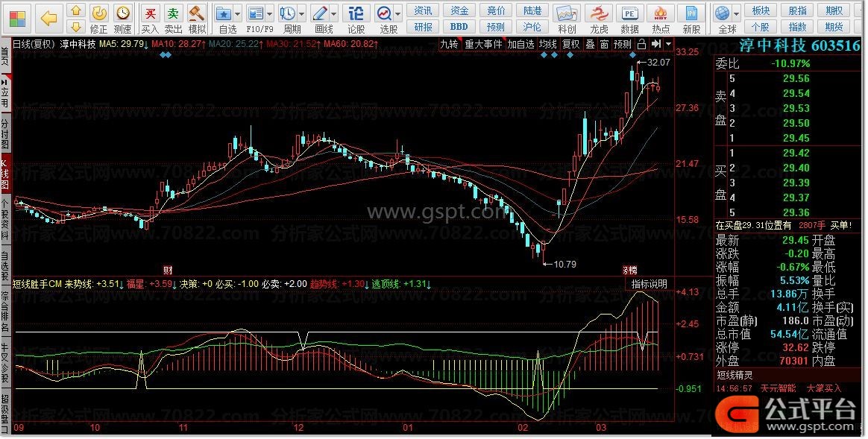Toggle 九转 indicator on the chart
This screenshot has height=439, width=868.
pyautogui.click(x=449, y=44)
